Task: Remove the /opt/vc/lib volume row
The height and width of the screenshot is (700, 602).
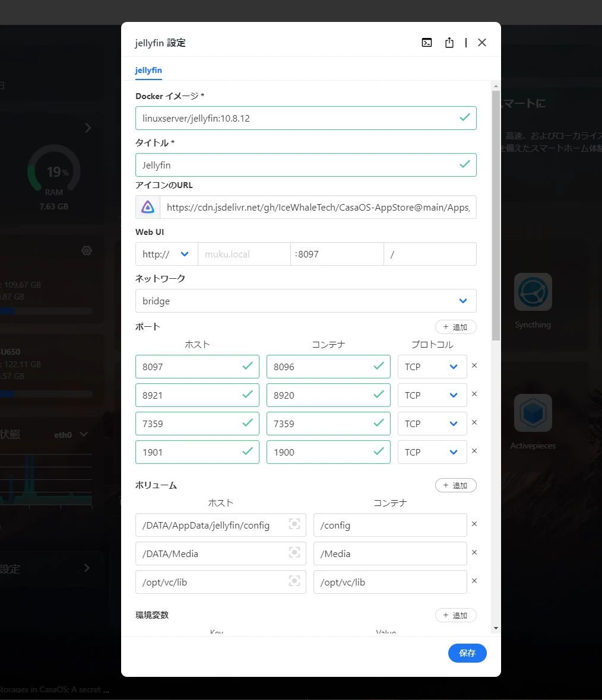Action: coord(474,581)
